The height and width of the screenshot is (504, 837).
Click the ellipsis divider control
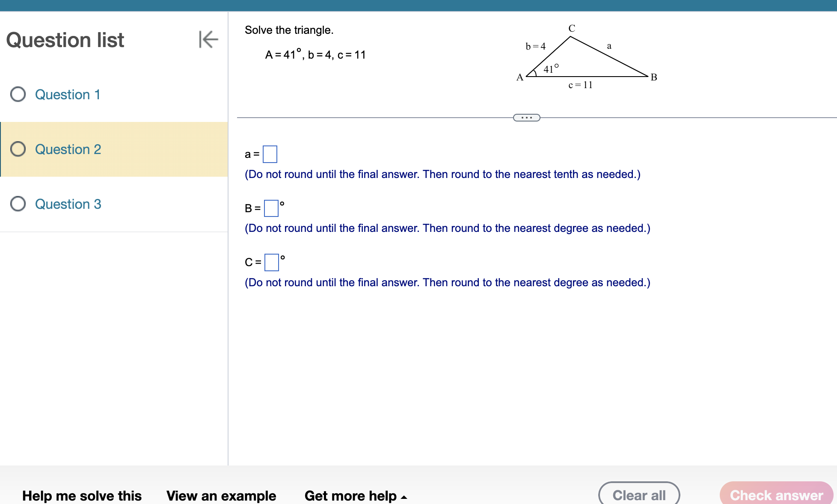526,117
